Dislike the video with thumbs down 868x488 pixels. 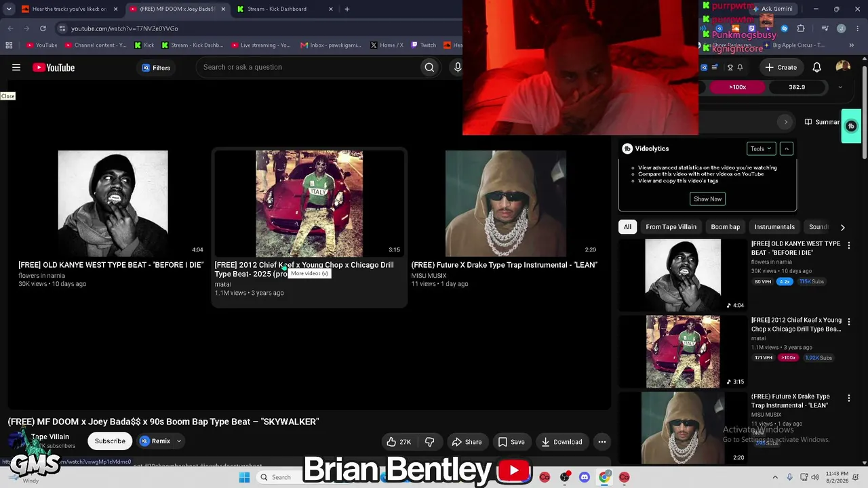click(x=429, y=442)
